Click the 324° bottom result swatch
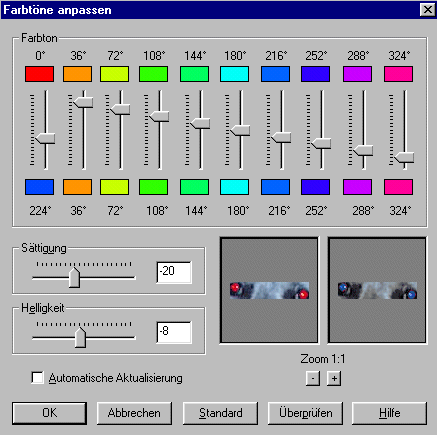Screen dimensions: 437x435 398,187
